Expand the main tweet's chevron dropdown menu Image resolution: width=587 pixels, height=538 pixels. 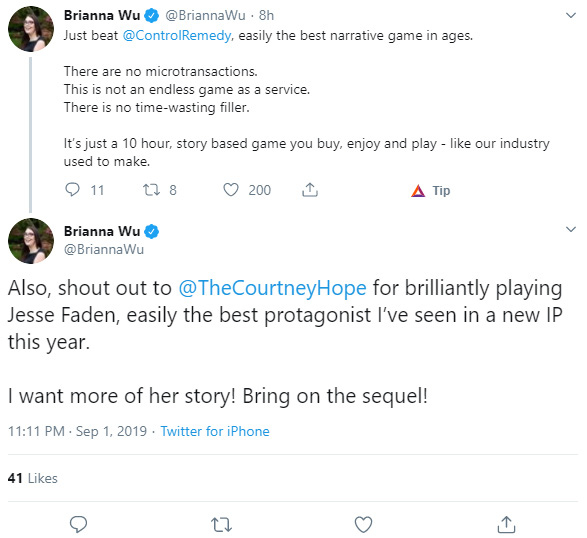(x=571, y=229)
